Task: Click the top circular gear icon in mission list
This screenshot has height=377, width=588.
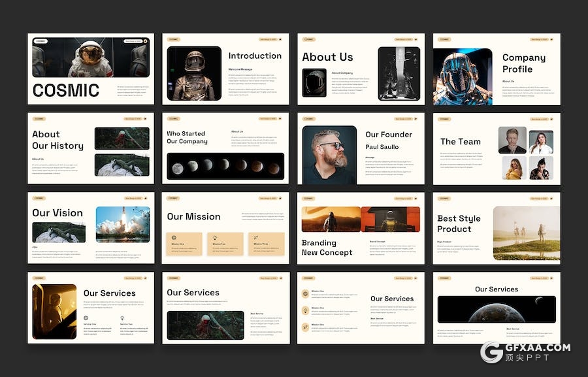Action: [x=305, y=294]
